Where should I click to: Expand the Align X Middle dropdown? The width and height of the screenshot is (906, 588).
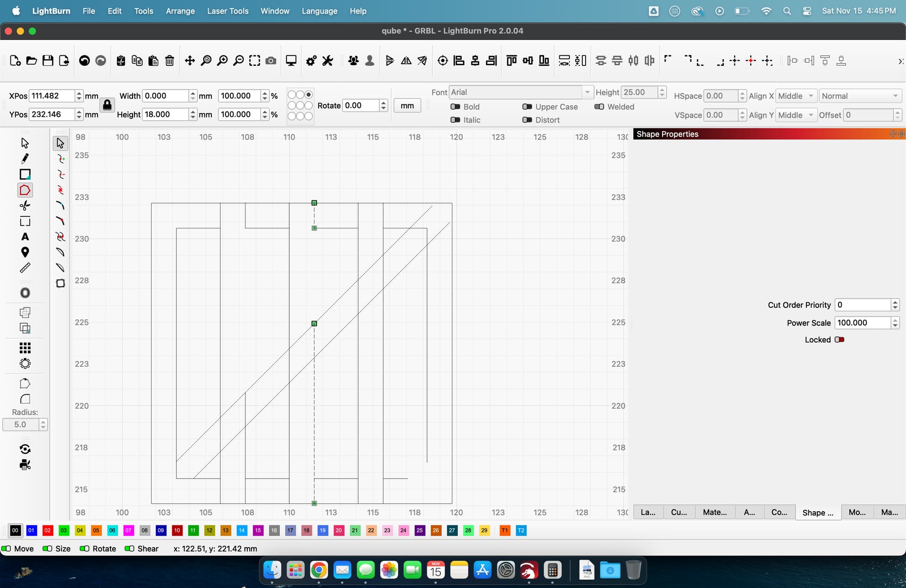click(796, 96)
